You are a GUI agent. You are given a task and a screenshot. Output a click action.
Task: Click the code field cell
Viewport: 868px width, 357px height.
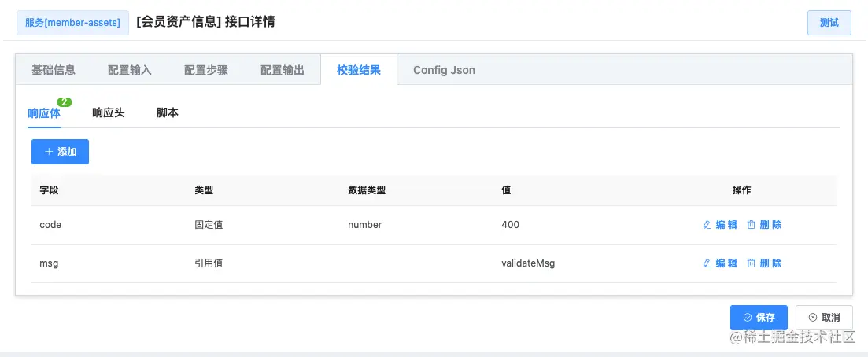pos(50,225)
